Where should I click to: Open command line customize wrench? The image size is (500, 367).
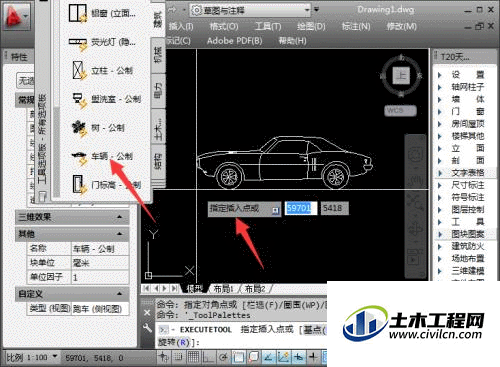[147, 328]
